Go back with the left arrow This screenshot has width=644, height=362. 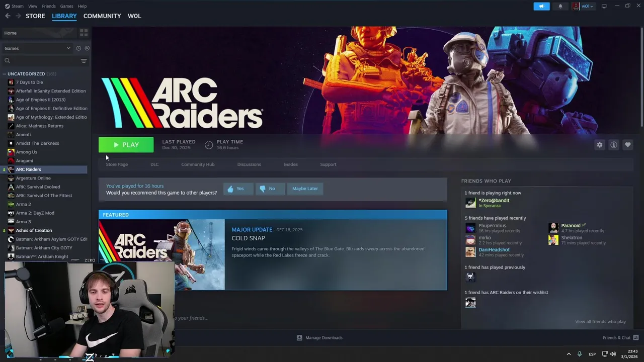(8, 16)
